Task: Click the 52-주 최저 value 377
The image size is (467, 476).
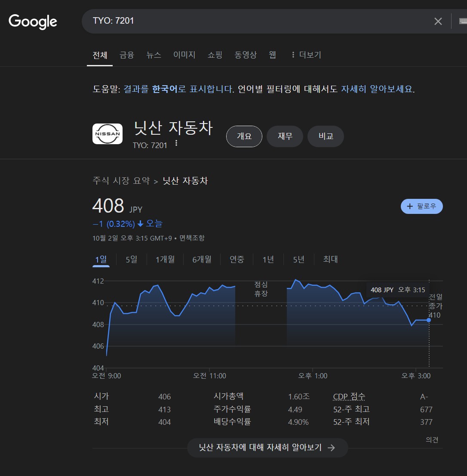Action: [x=426, y=422]
